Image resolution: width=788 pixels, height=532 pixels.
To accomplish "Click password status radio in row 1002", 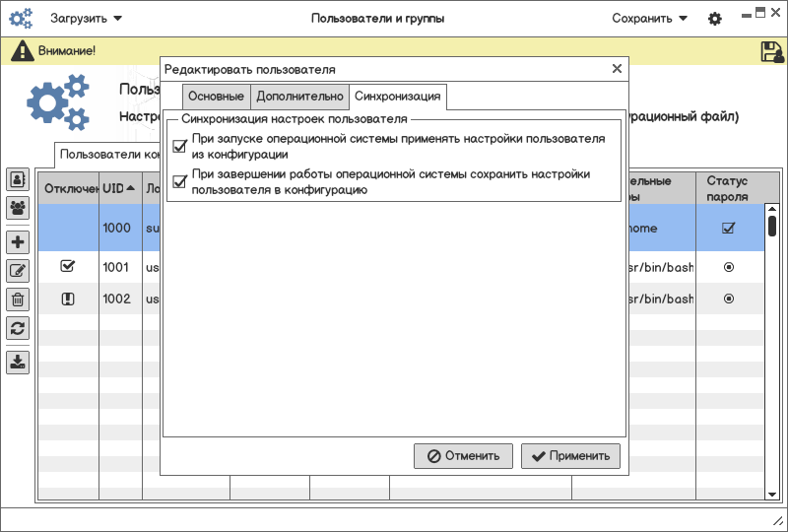I will [x=729, y=299].
